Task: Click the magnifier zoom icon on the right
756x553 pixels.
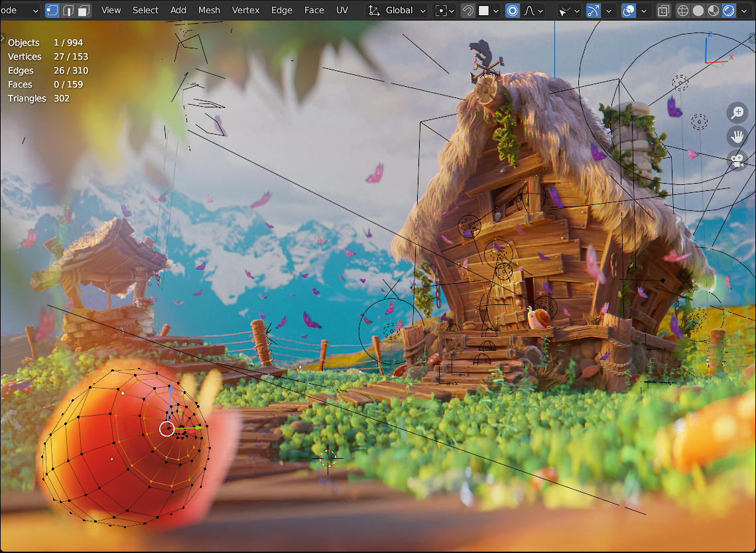Action: tap(737, 113)
